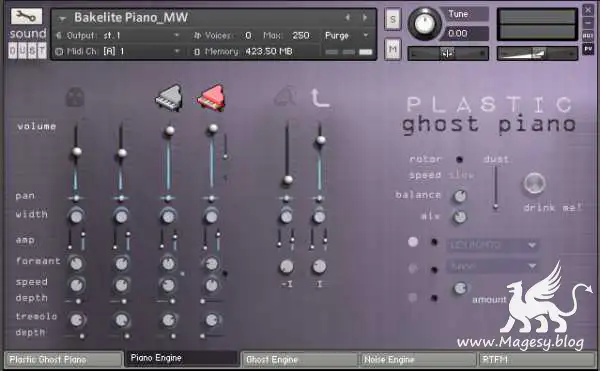Click the minimize instrument minus button
This screenshot has width=600, height=371.
(x=588, y=23)
